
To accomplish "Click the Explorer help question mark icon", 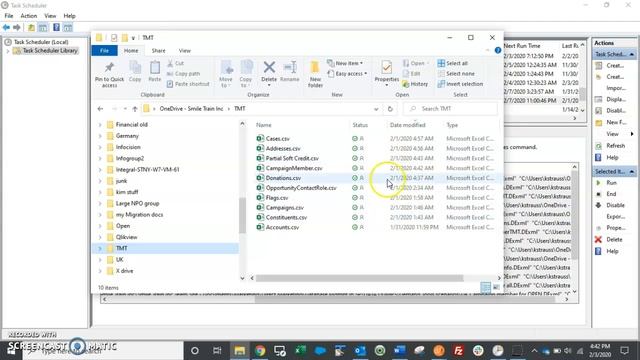I will click(498, 50).
